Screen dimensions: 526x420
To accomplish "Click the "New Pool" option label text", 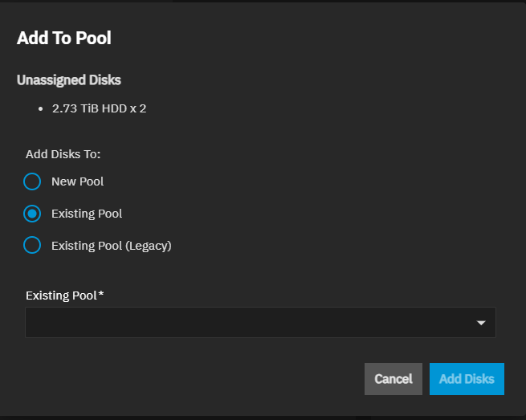I will click(78, 181).
